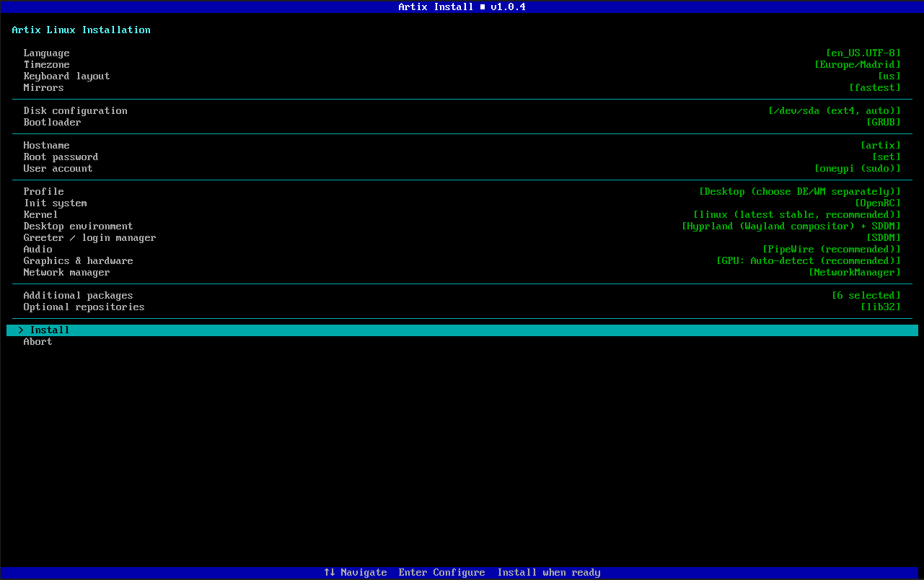Click the Artix Linux Installation heading

point(82,30)
